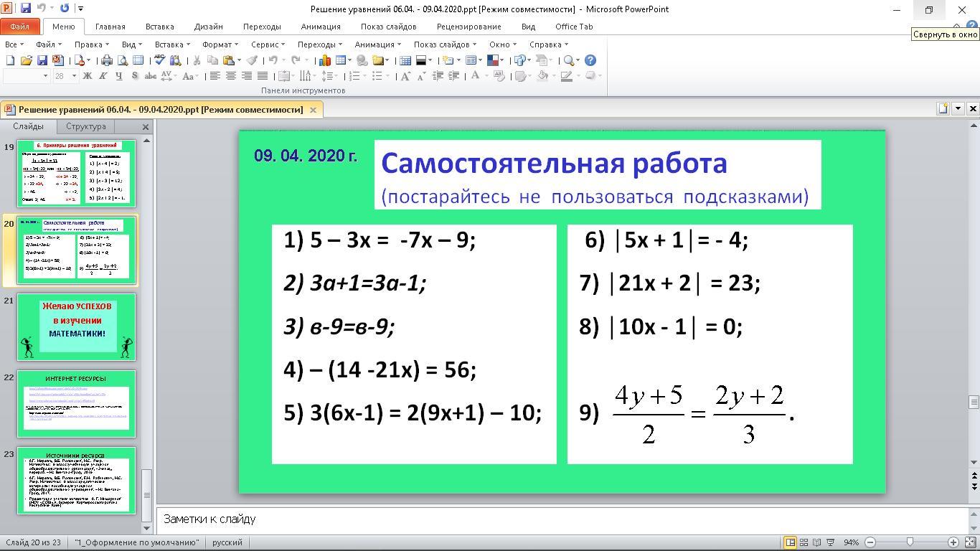Click the Bold (Ж) button
The image size is (980, 551).
click(88, 76)
